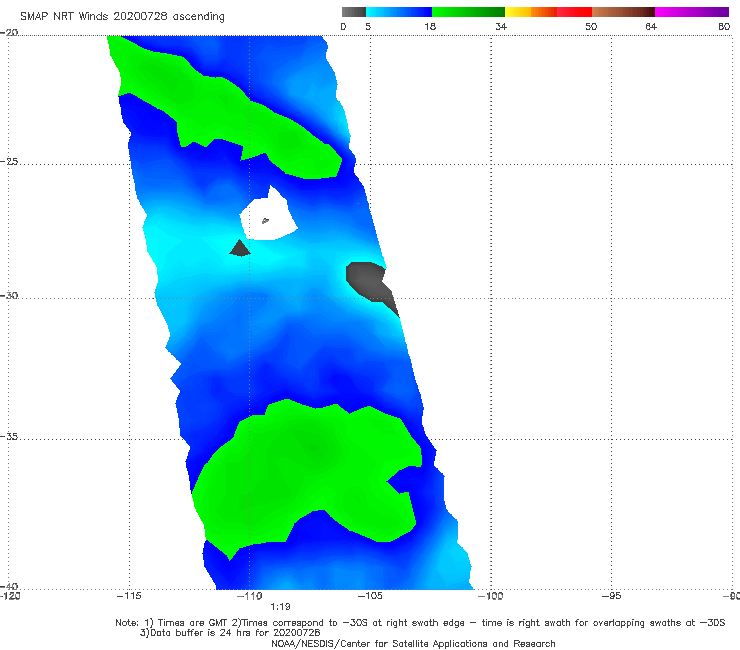
Task: Click the longitude axis label "-110"
Action: coord(249,596)
